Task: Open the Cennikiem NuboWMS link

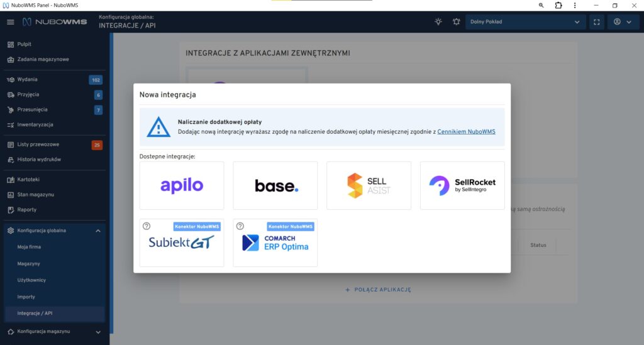Action: (466, 132)
